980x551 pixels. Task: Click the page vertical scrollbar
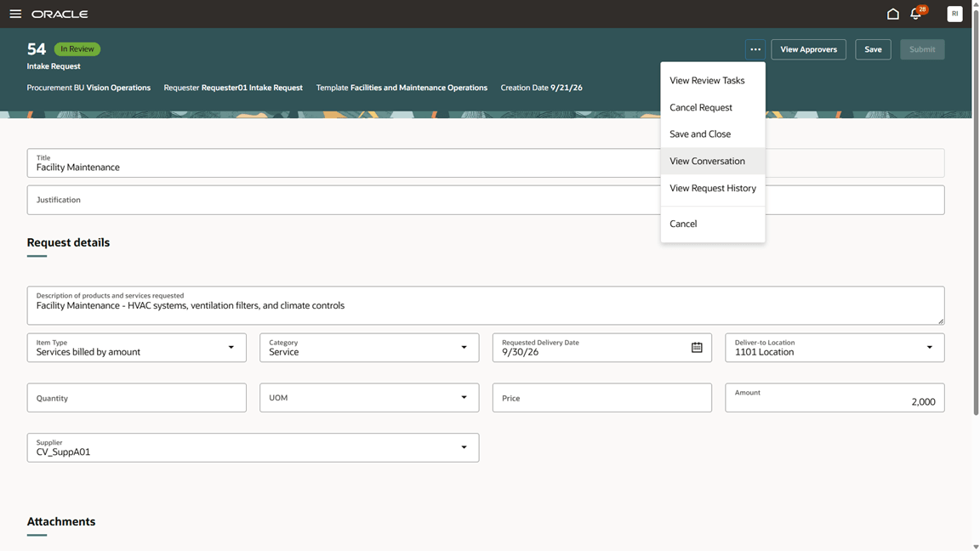976,211
